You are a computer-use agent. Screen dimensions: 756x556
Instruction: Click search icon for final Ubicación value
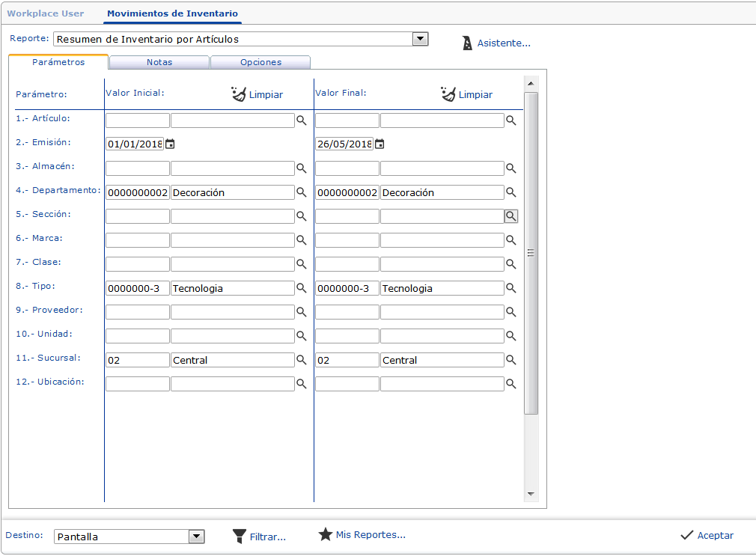click(511, 384)
